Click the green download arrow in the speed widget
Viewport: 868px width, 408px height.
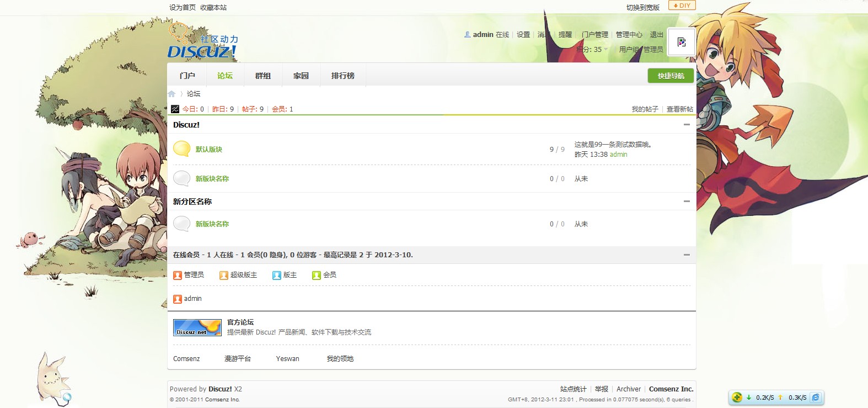tap(749, 398)
